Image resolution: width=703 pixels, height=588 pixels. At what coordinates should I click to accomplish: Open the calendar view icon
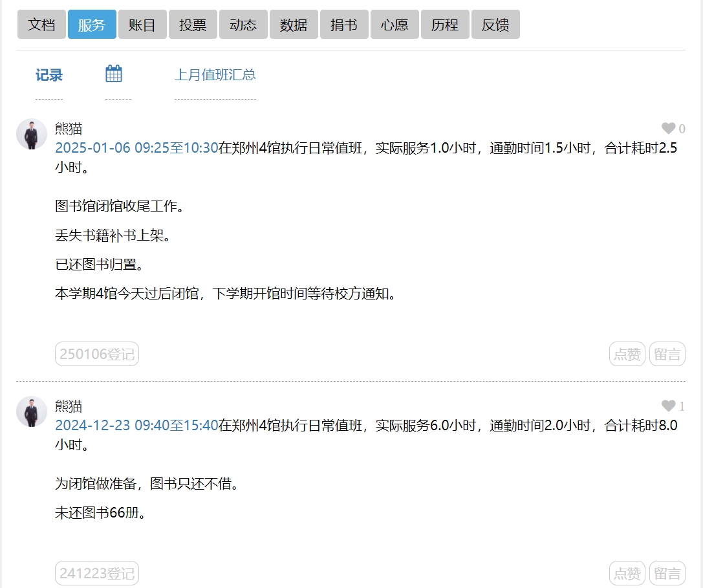[114, 74]
